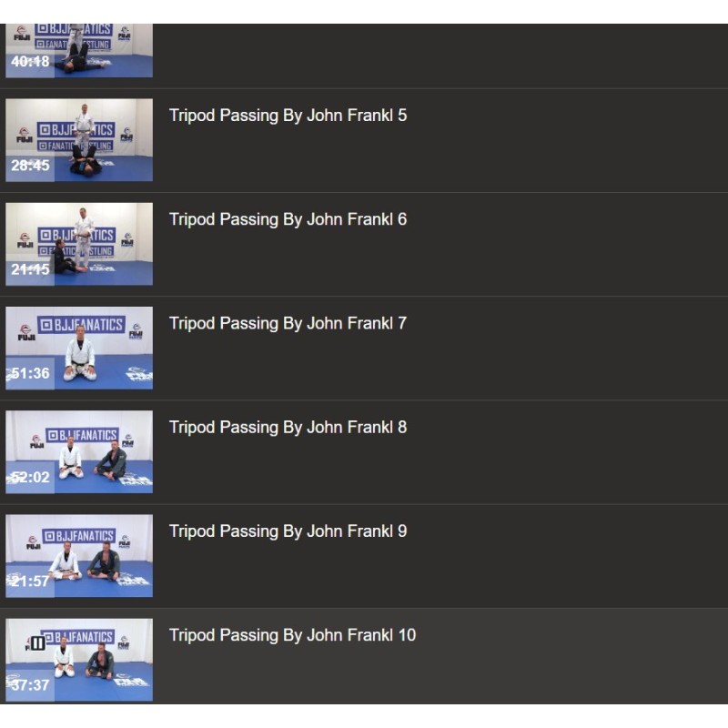The image size is (728, 728).
Task: Click the pause icon on video 10 thumbnail
Action: [x=37, y=643]
